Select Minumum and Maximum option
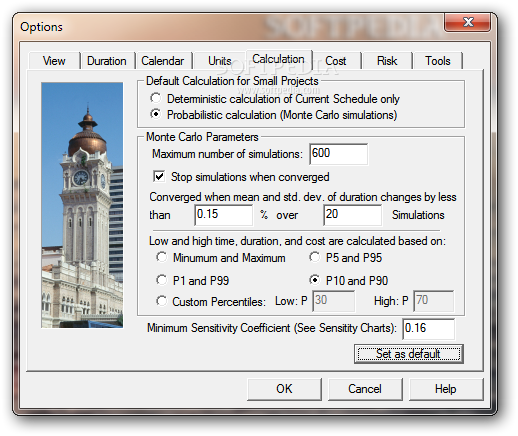518x436 pixels. pos(221,258)
